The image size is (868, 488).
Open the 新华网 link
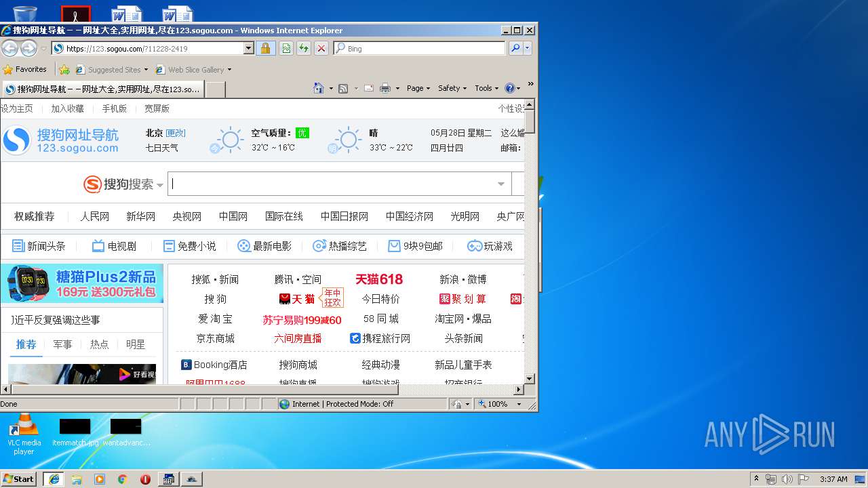[x=140, y=216]
